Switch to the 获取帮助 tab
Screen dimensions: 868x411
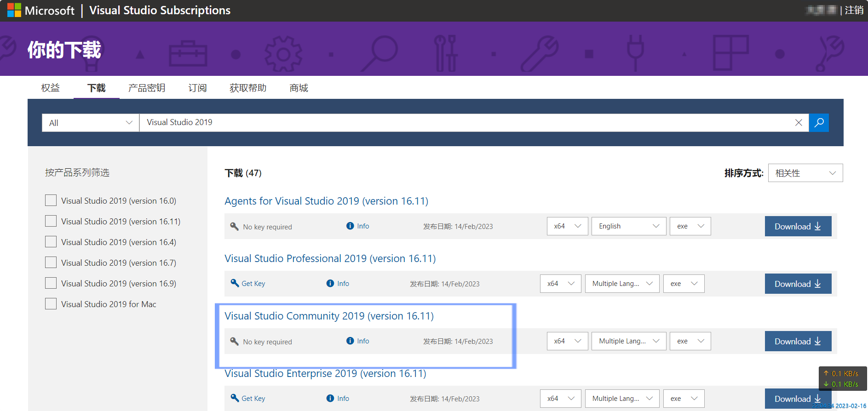(248, 88)
